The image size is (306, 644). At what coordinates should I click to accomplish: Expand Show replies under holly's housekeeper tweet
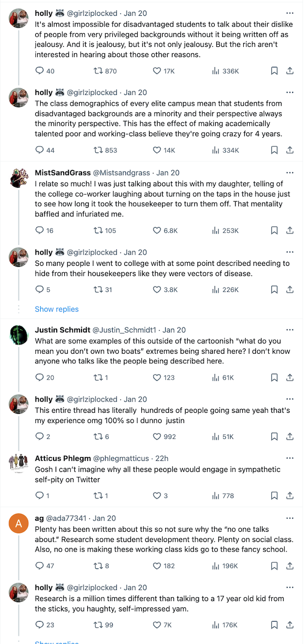click(57, 309)
